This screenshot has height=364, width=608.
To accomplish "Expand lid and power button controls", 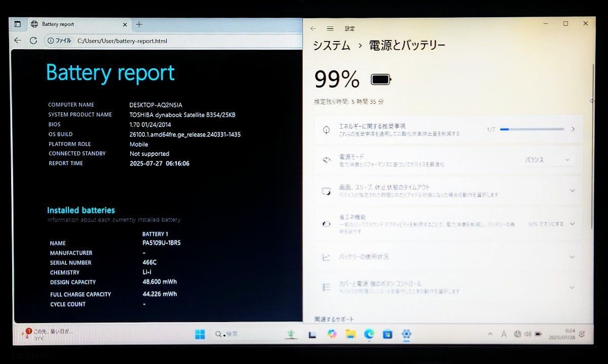I will 448,287.
